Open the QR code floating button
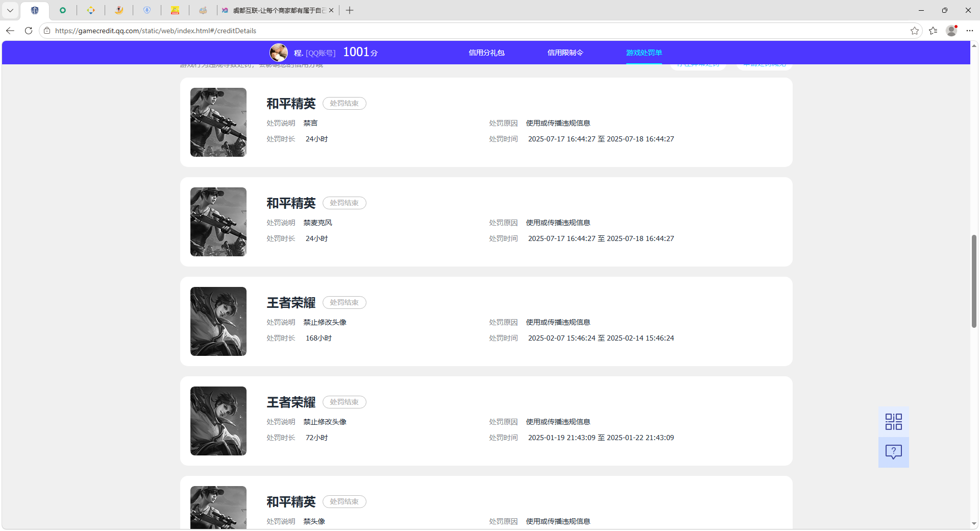 point(894,422)
